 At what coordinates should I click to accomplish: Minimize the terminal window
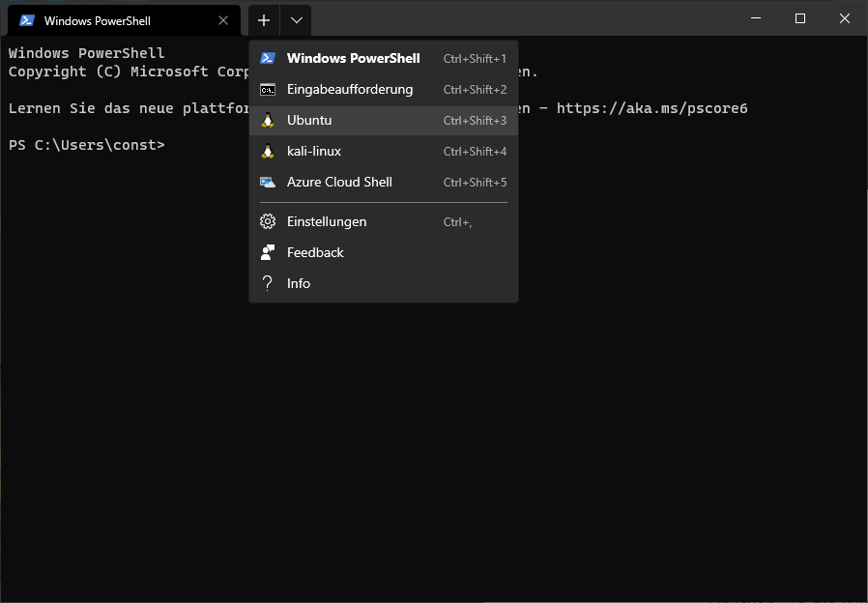pos(756,18)
